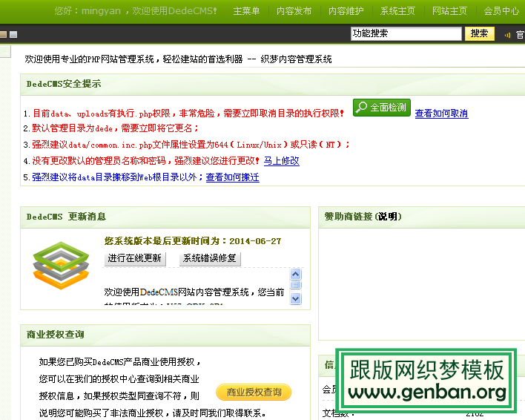Open the 查看如何取消 link
The width and height of the screenshot is (525, 420).
point(442,114)
